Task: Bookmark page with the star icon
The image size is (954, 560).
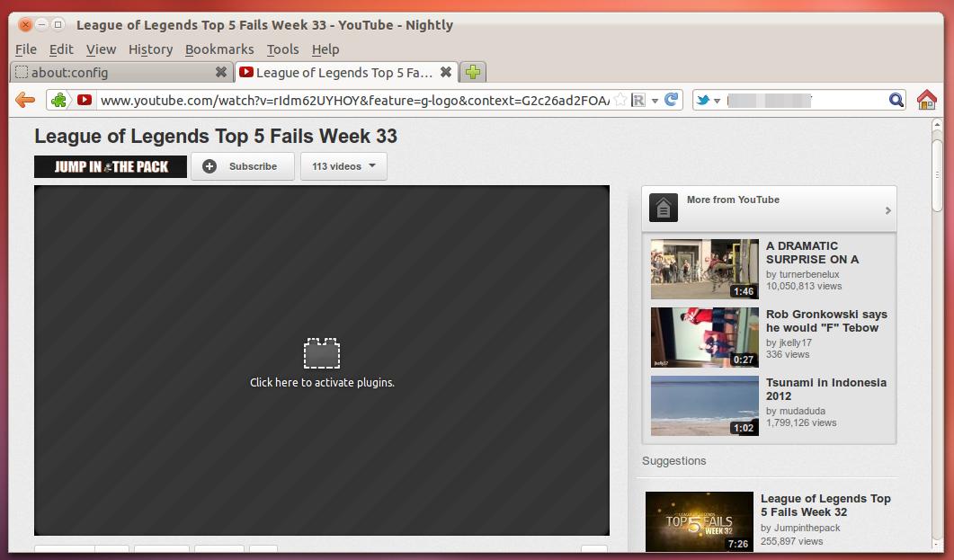Action: click(620, 100)
